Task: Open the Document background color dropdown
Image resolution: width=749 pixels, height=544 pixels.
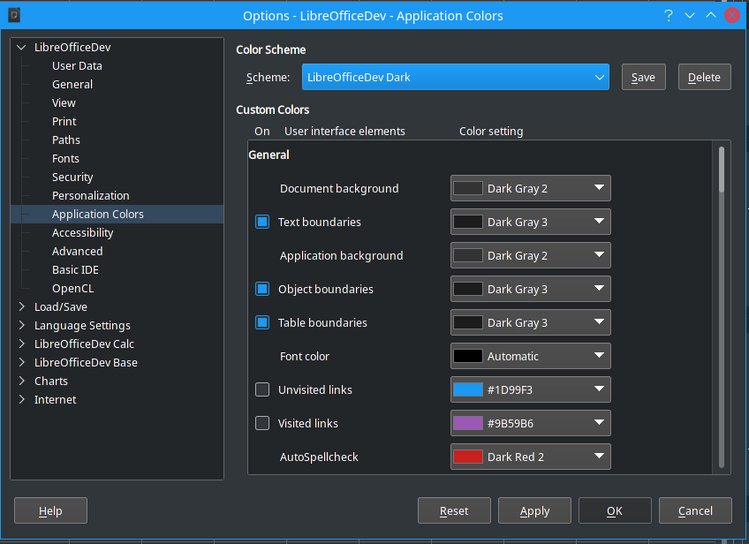Action: [530, 188]
